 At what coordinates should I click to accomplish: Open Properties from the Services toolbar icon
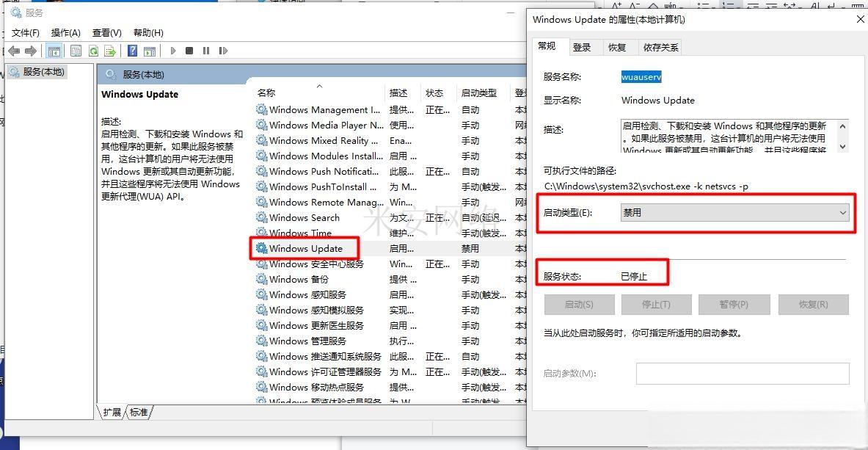tap(76, 51)
